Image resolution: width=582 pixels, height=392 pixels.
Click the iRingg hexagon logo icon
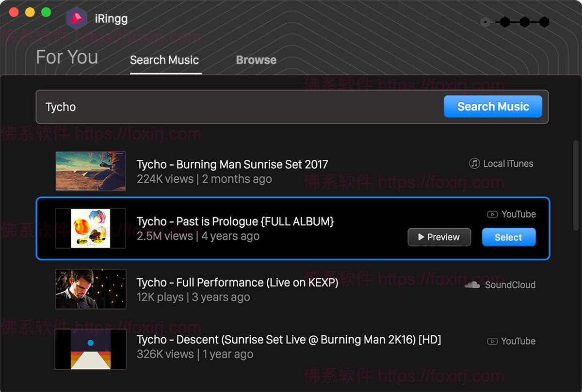tap(76, 18)
